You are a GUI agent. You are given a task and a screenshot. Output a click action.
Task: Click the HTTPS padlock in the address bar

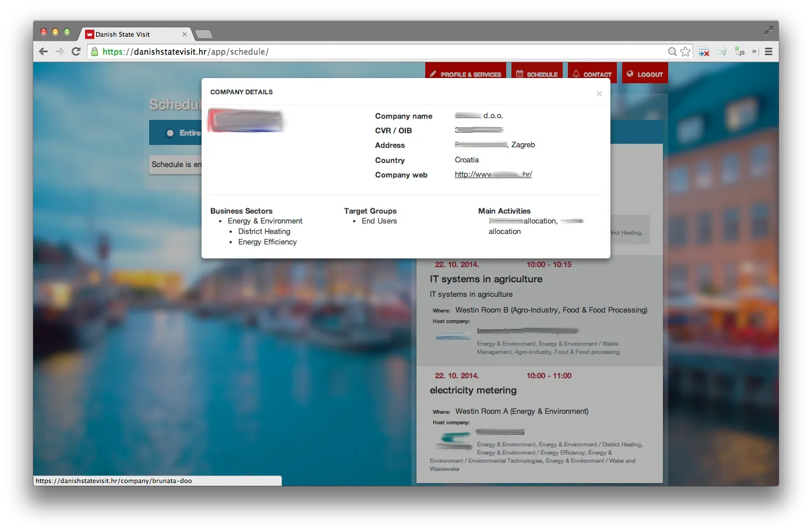tap(94, 52)
